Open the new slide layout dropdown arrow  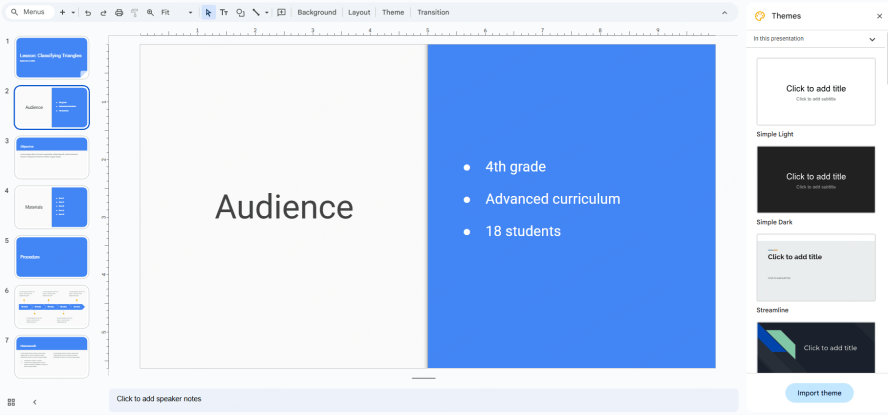[x=74, y=13]
